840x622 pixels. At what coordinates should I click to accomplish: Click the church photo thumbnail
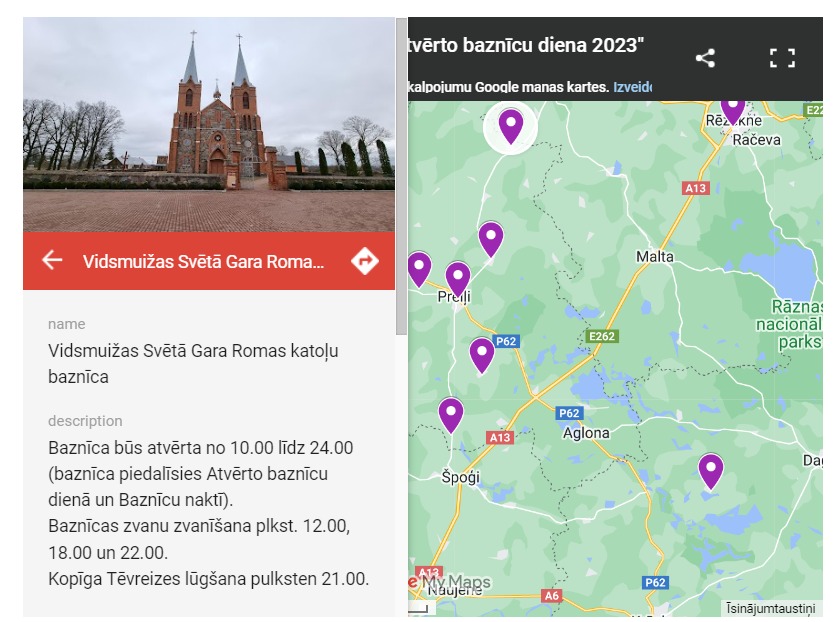(209, 124)
